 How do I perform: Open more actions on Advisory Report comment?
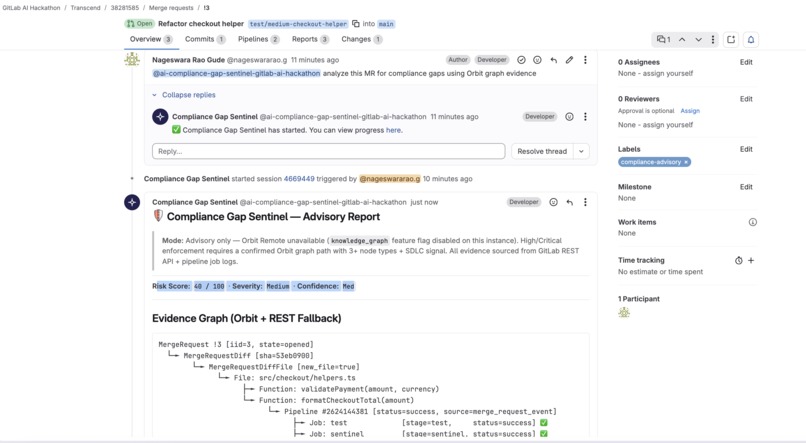click(x=585, y=202)
